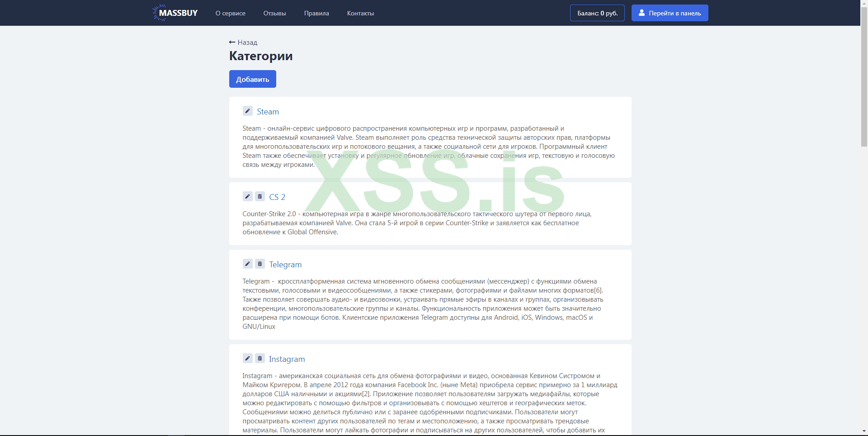Open the Telegram category link
Viewport: 868px width, 436px height.
click(x=285, y=265)
